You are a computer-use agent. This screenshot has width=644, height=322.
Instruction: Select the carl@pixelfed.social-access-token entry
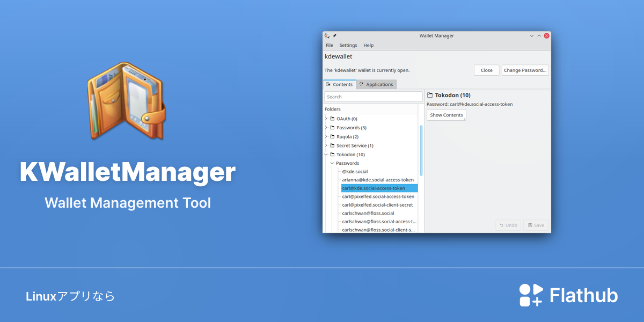[378, 196]
